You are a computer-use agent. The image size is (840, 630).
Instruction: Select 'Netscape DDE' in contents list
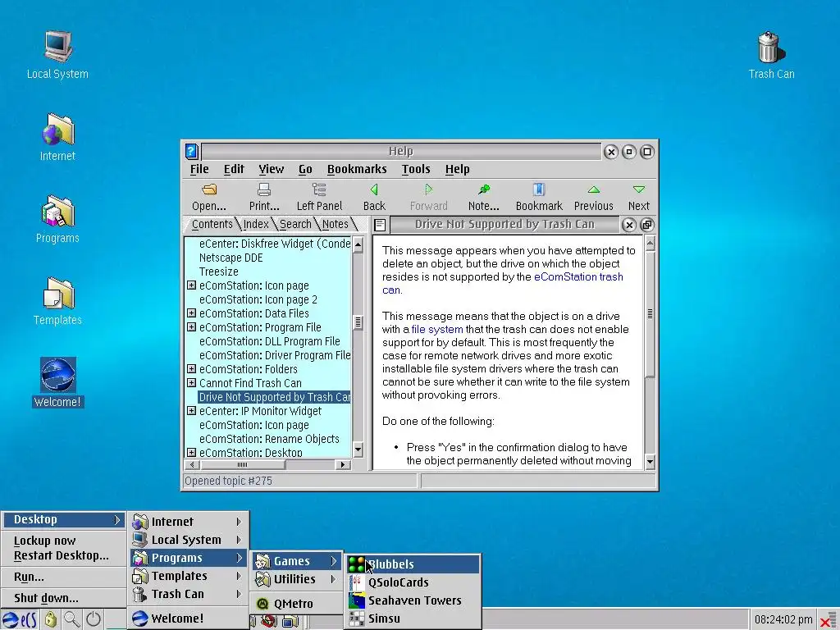pyautogui.click(x=231, y=258)
